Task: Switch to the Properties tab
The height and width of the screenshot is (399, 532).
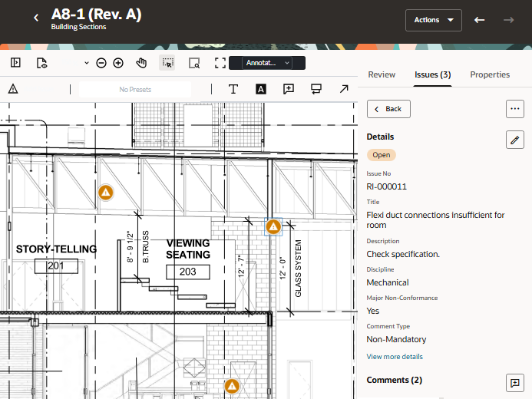Action: point(490,74)
